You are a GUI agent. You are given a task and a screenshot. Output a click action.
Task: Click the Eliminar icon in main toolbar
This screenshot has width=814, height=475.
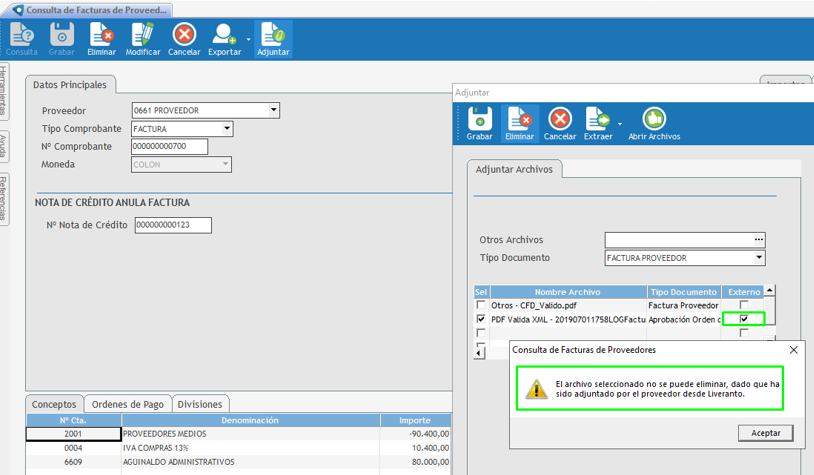click(x=101, y=39)
